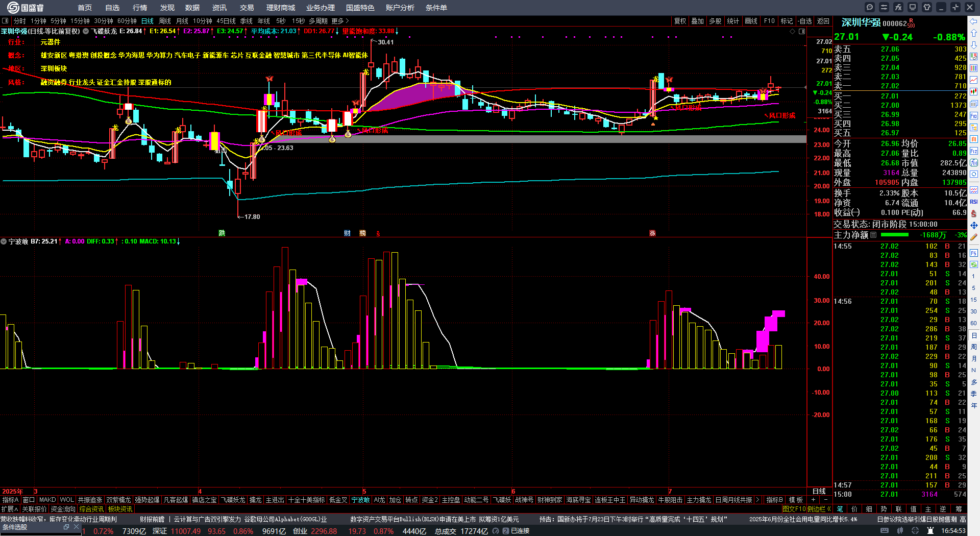Click the F10 company info sidebar icon
Viewport: 980px width, 536px height.
pyautogui.click(x=974, y=116)
